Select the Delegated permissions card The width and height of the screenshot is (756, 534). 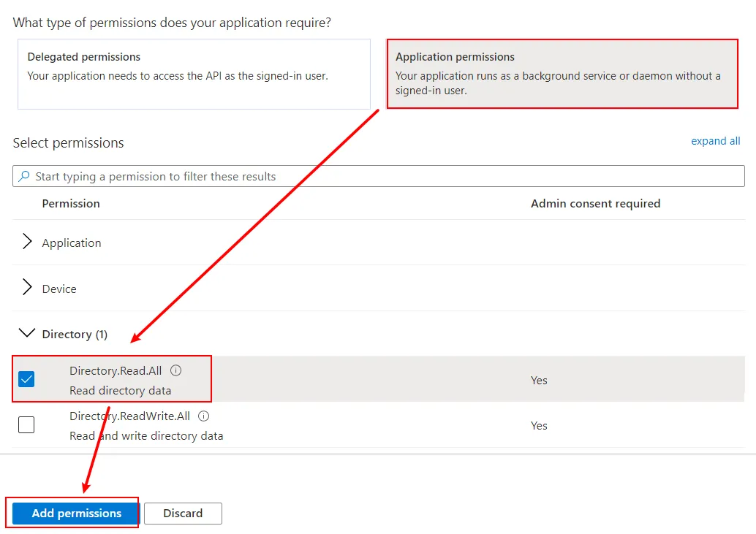click(x=194, y=75)
